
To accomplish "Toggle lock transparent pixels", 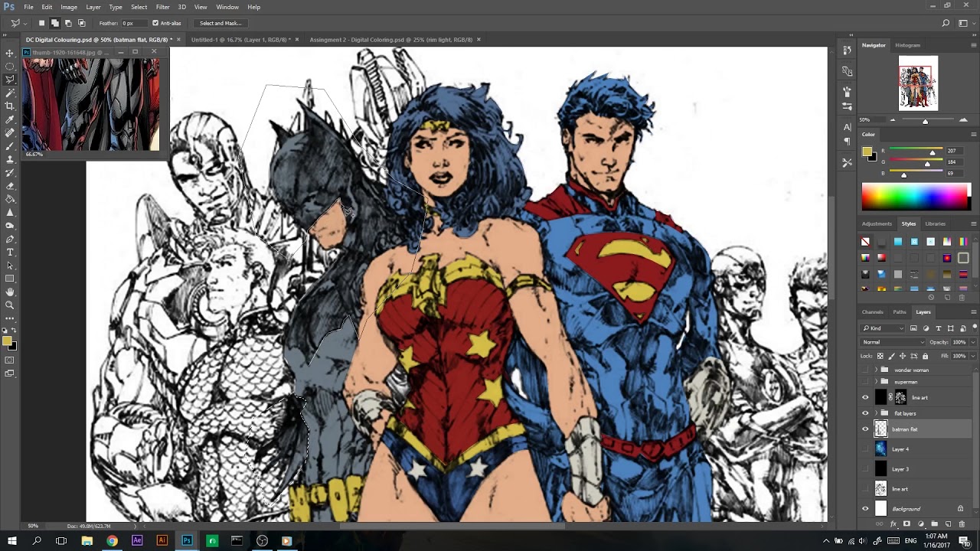I will 880,356.
